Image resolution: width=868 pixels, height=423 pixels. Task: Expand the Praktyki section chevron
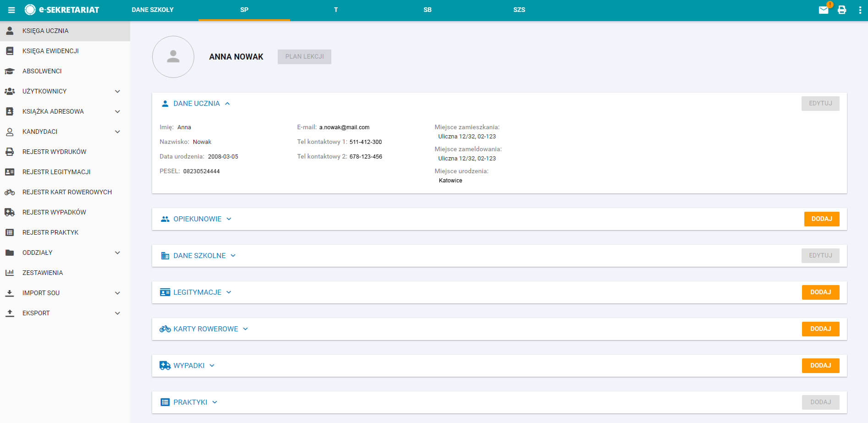pyautogui.click(x=214, y=402)
